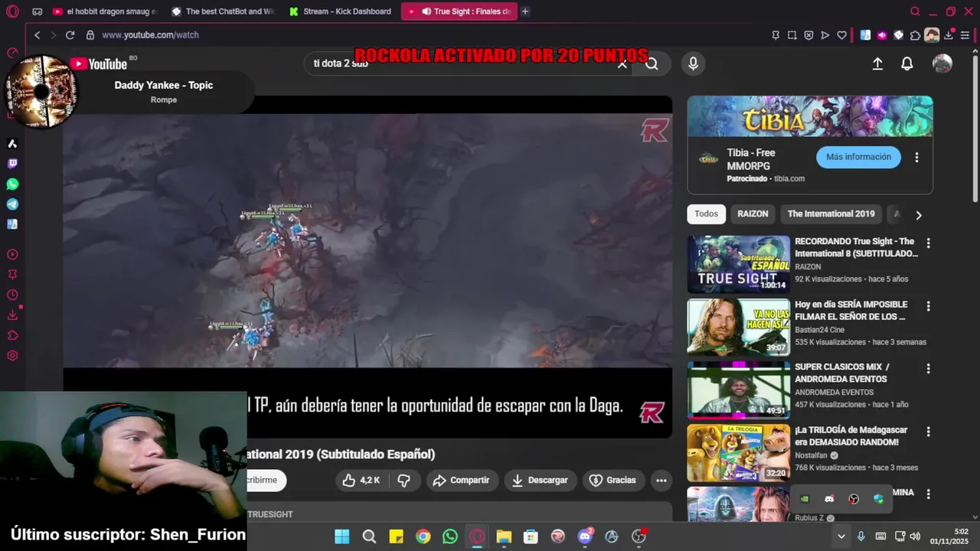Open the Opera easy setup menu icon

pos(965,35)
